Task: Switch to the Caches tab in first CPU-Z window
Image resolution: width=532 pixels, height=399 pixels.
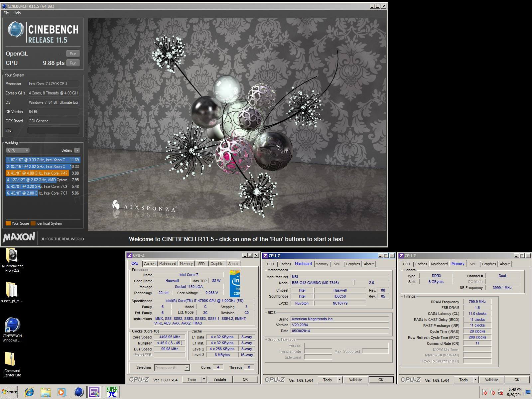Action: pos(149,264)
